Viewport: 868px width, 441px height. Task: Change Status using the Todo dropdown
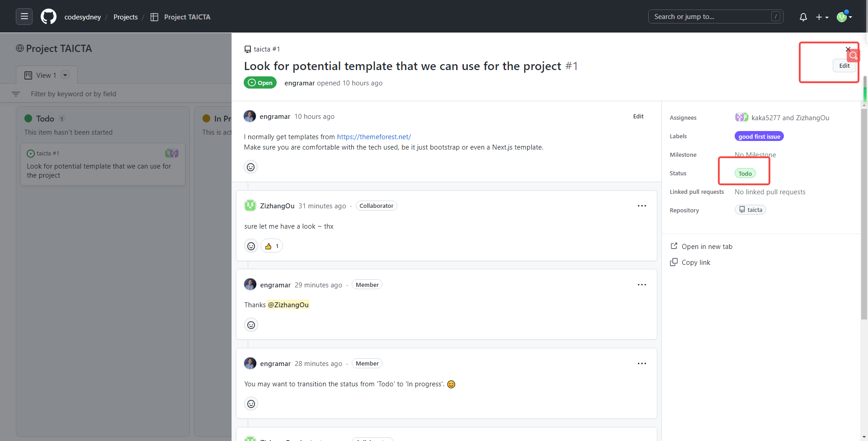(x=745, y=173)
